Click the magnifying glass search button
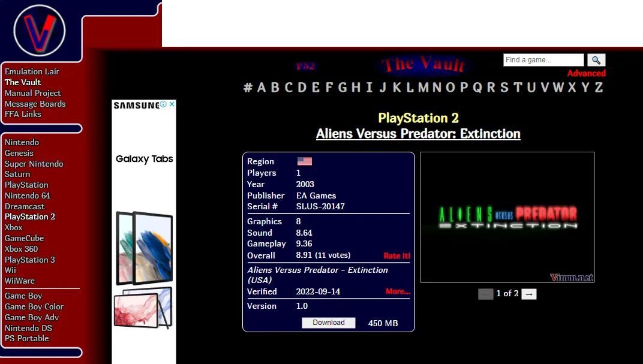The image size is (643, 364). [x=596, y=60]
